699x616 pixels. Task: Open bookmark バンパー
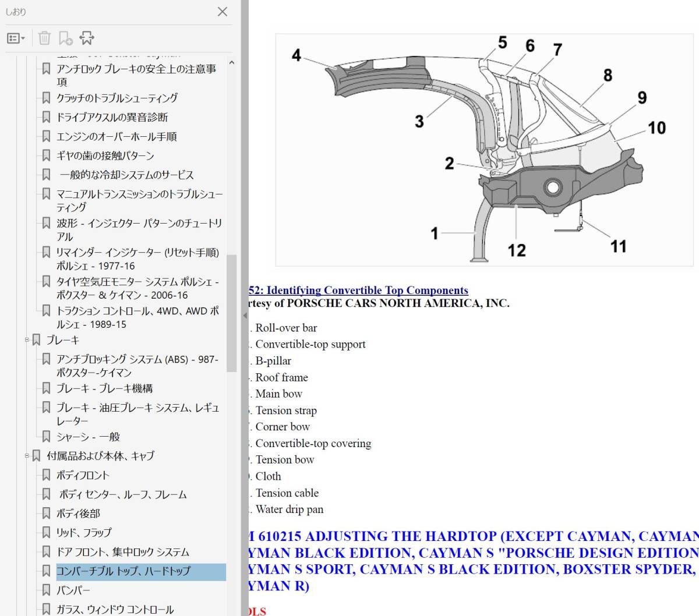click(73, 590)
